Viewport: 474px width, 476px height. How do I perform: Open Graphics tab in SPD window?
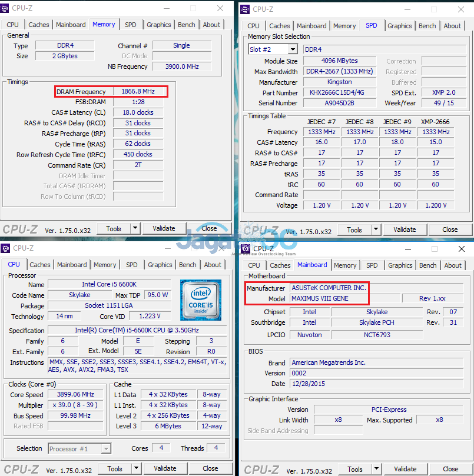(400, 26)
